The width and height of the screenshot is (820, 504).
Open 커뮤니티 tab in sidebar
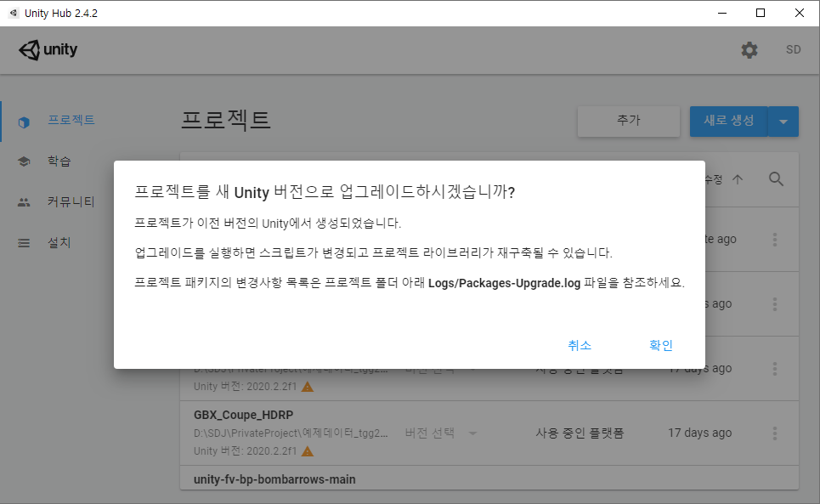pyautogui.click(x=71, y=201)
